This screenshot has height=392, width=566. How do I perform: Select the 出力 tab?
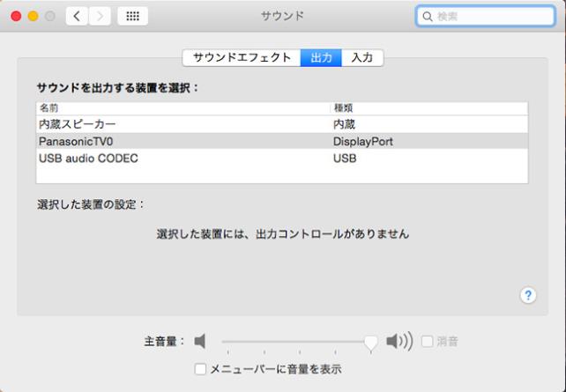[x=321, y=58]
